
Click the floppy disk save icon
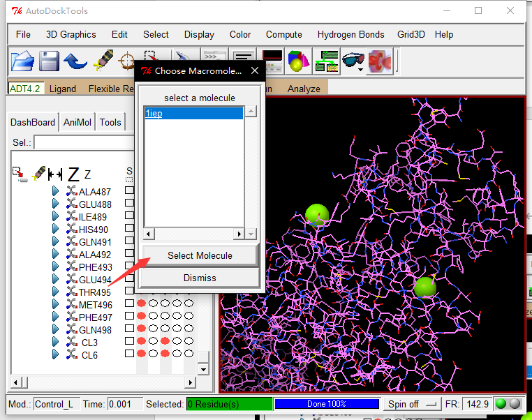(49, 61)
